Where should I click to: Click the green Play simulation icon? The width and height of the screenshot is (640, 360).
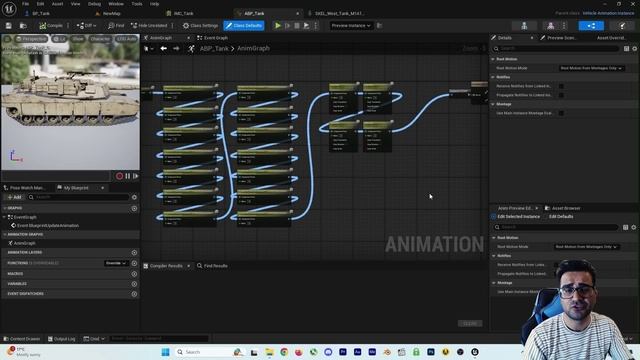pos(278,26)
